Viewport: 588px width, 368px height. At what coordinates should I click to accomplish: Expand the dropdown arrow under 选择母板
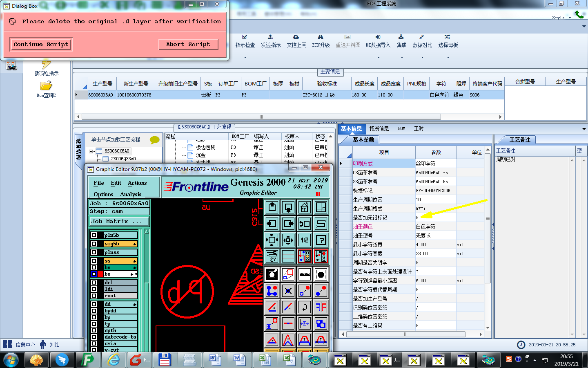(448, 57)
